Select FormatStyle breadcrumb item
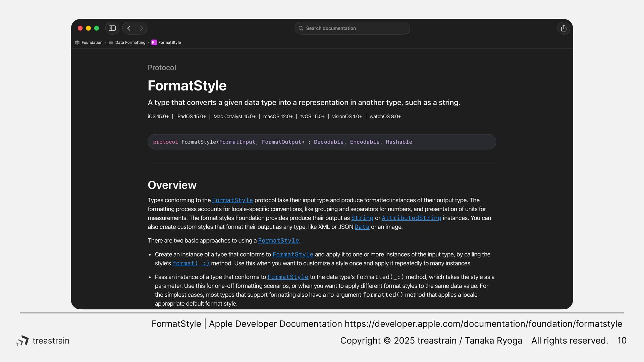This screenshot has height=362, width=644. point(169,43)
